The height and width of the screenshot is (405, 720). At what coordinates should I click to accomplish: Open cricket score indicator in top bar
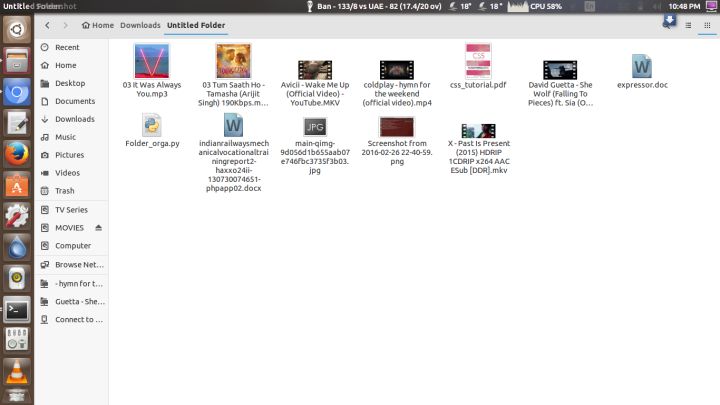[374, 6]
